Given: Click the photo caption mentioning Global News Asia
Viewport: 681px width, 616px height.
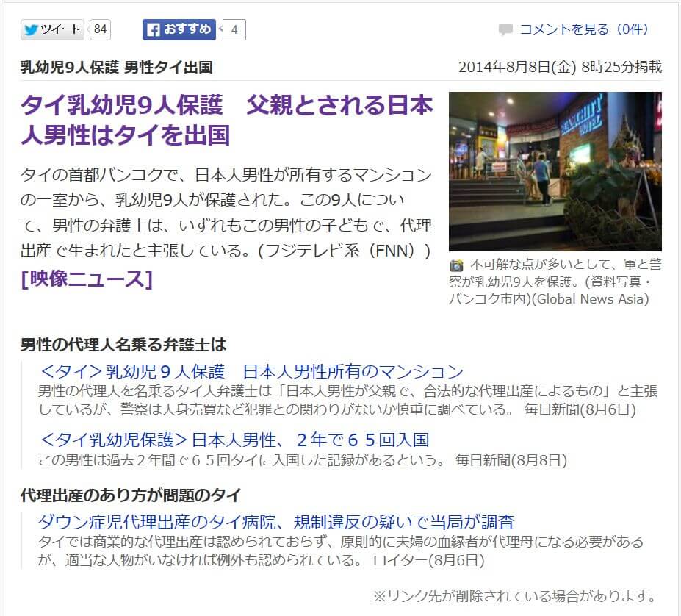Looking at the screenshot, I should (x=555, y=282).
